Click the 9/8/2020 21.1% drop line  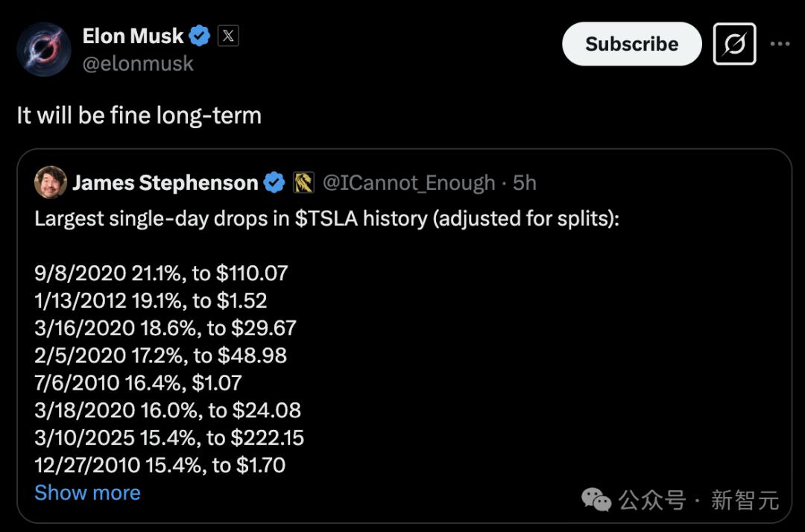[161, 273]
